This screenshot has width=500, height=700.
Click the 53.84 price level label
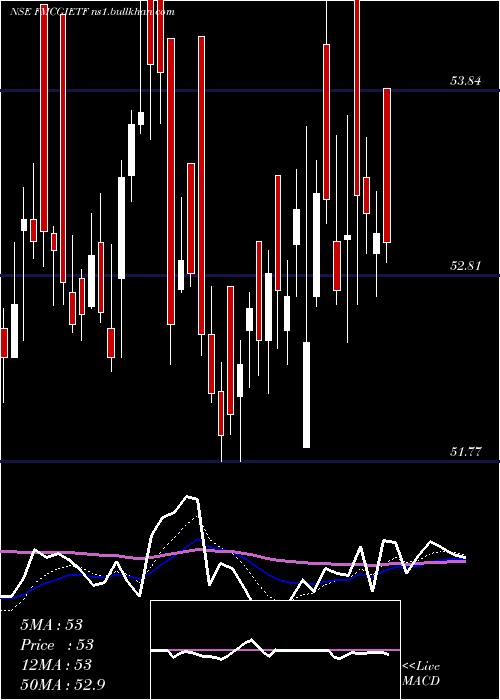(466, 81)
